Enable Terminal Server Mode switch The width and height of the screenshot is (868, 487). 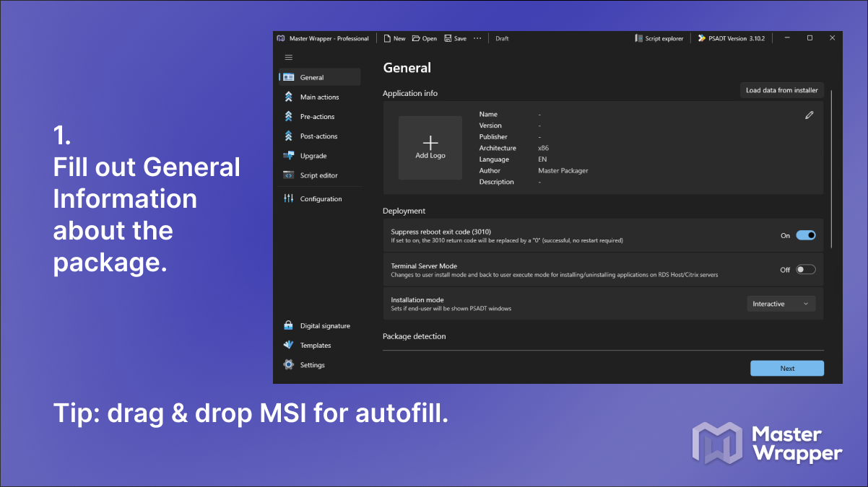805,269
